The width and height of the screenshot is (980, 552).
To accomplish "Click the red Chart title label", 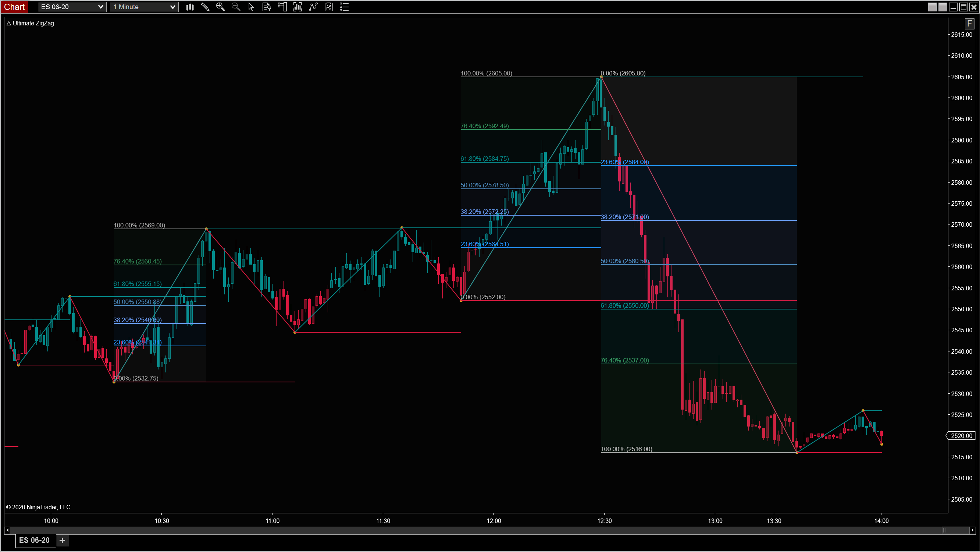I will tap(14, 7).
